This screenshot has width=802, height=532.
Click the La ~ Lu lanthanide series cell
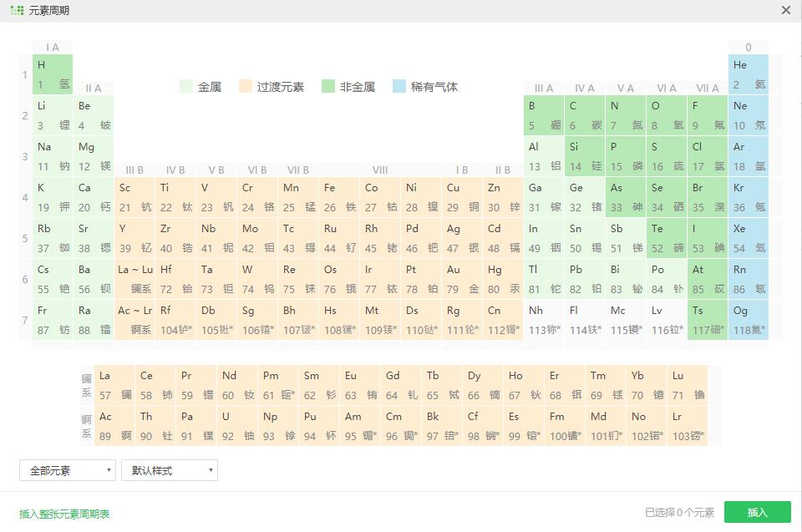pyautogui.click(x=135, y=279)
